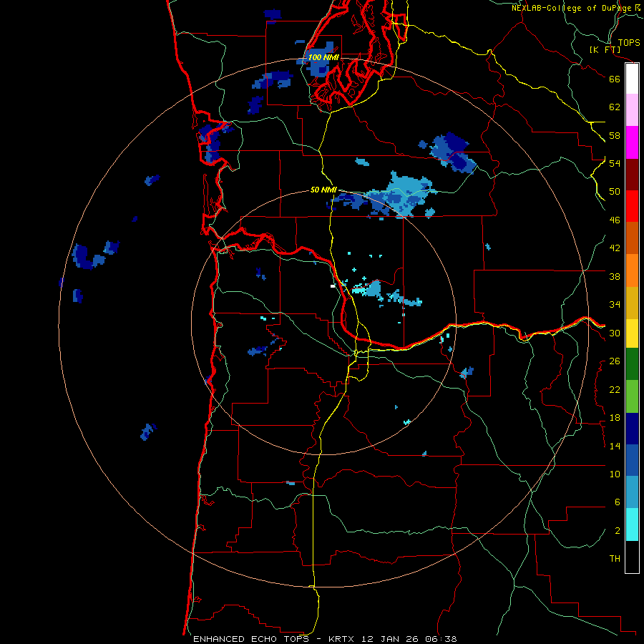Image resolution: width=644 pixels, height=644 pixels.
Task: Click legend value "14"
Action: click(615, 446)
